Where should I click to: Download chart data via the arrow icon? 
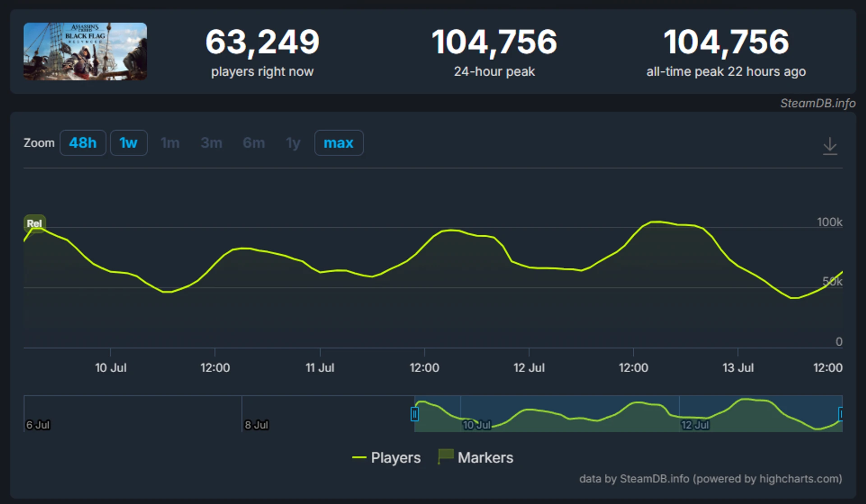click(x=830, y=146)
